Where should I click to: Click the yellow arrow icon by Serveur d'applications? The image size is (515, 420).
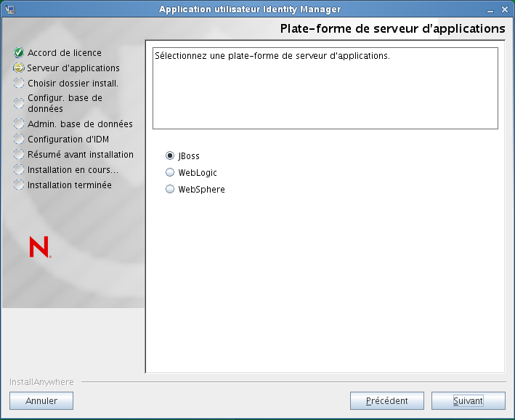point(19,68)
